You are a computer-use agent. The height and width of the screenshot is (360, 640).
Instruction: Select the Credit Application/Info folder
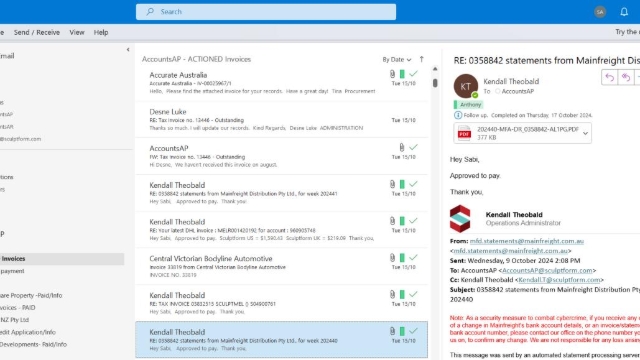[x=28, y=332]
